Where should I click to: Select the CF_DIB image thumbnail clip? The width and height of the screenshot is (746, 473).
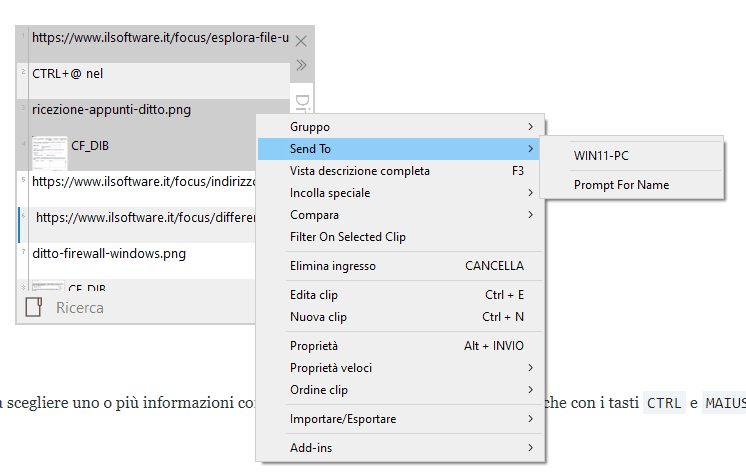tap(50, 146)
